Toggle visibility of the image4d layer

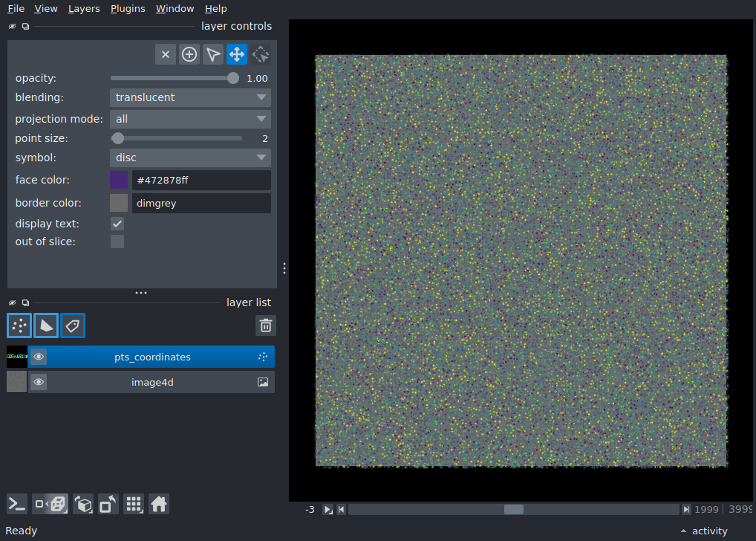click(39, 382)
